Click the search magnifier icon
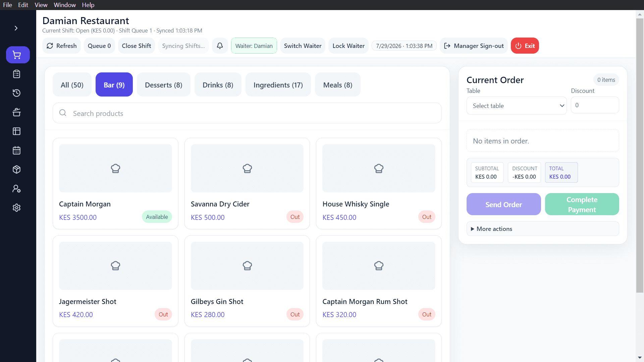 [x=63, y=113]
